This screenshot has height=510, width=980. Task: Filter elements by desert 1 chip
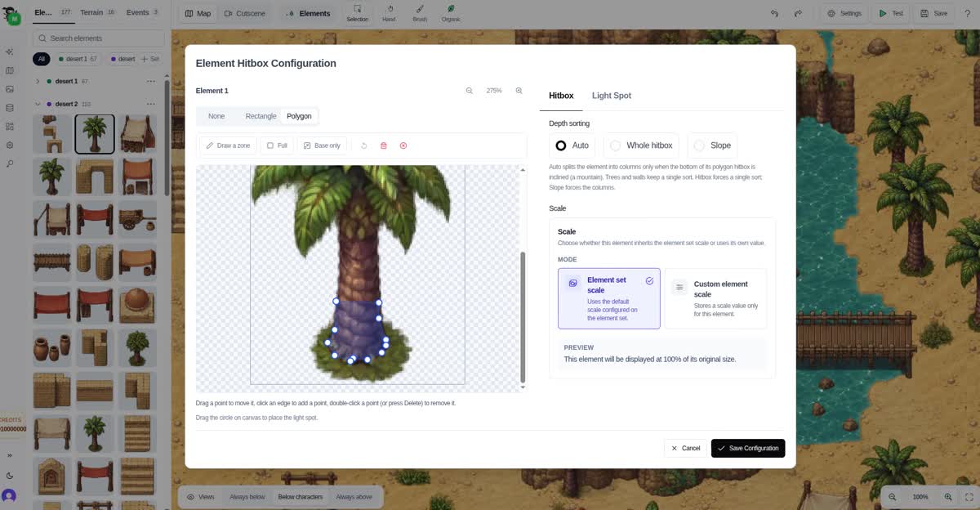click(78, 59)
